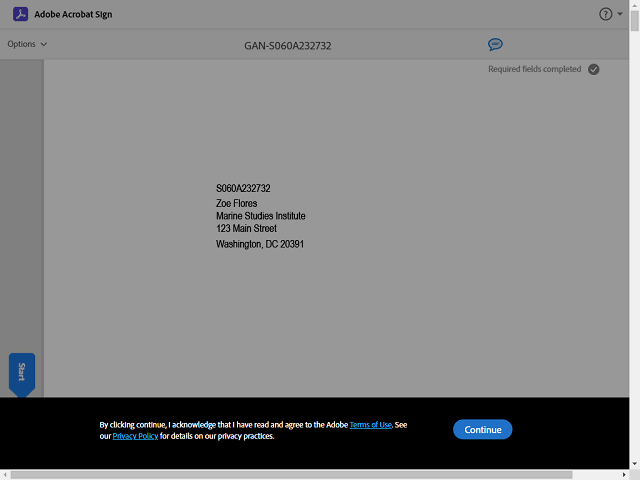Image resolution: width=640 pixels, height=480 pixels.
Task: Click the Marine Studies Institute line
Action: coord(260,216)
